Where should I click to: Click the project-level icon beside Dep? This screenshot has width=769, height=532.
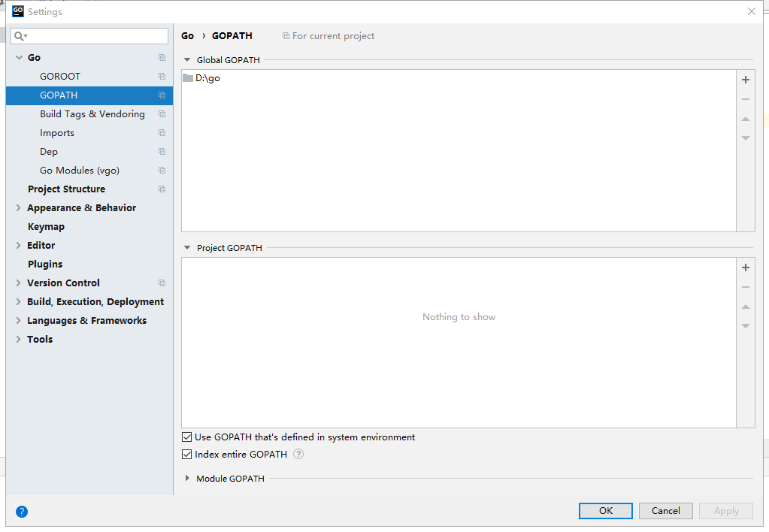point(162,152)
